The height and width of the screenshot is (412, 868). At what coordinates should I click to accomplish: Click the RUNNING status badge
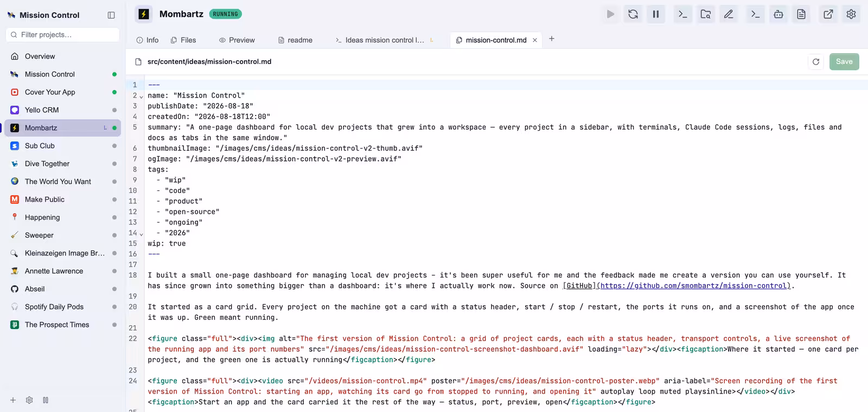click(226, 14)
